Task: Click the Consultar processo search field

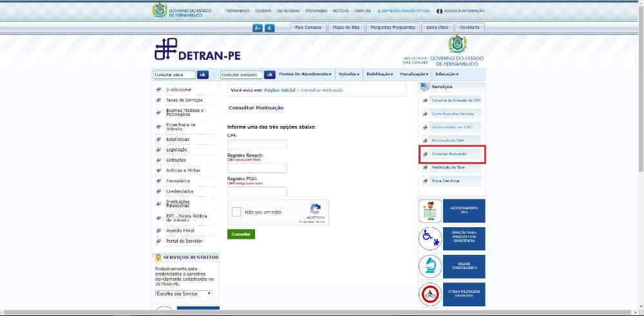Action: coord(241,75)
